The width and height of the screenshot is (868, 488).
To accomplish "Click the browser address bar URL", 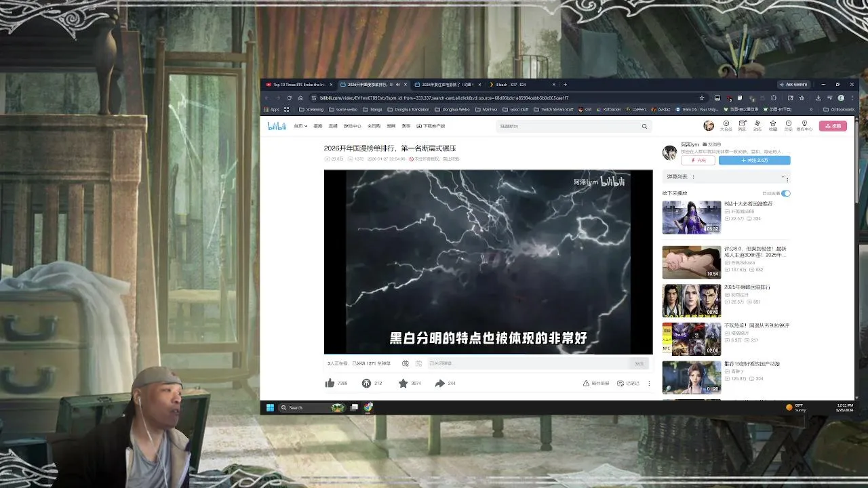I will pos(444,98).
